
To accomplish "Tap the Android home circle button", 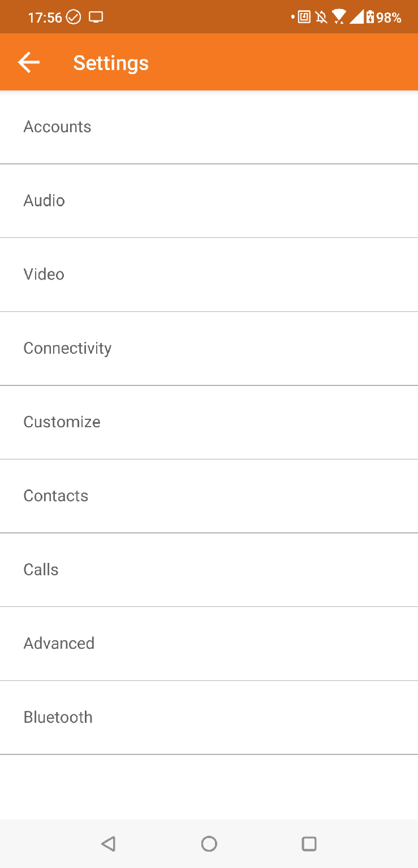I will click(209, 844).
